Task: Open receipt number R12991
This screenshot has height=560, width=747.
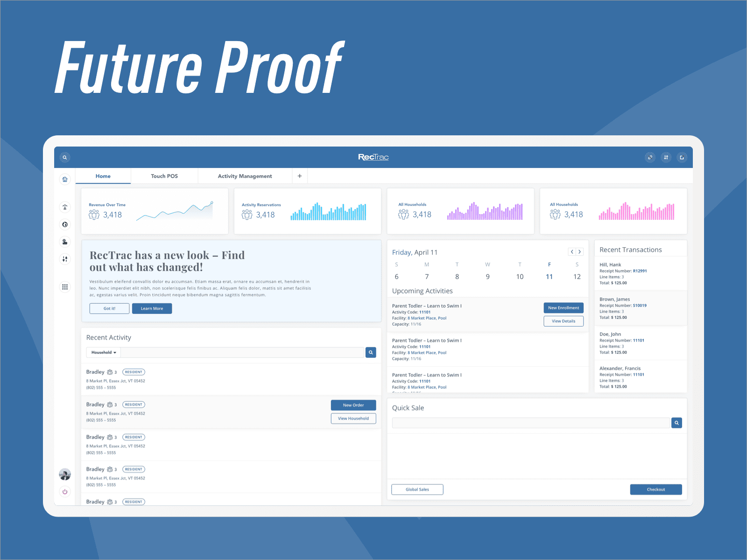Action: tap(640, 271)
